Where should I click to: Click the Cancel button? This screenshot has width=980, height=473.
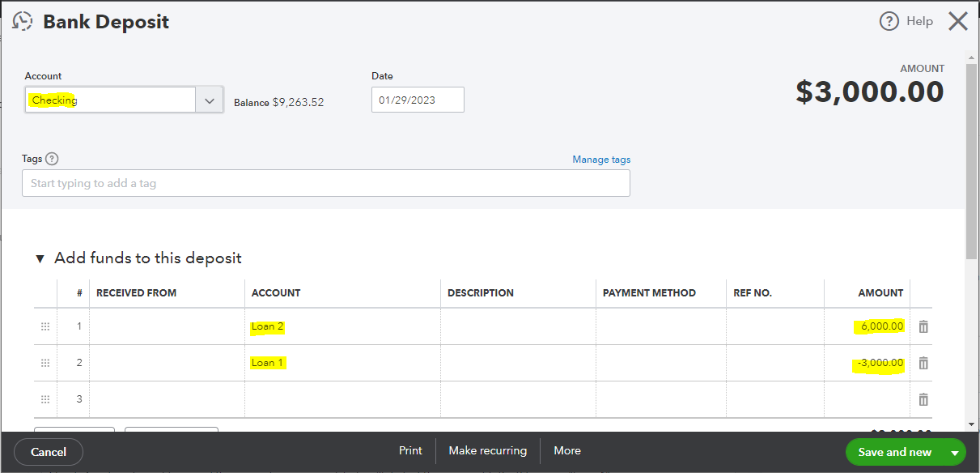coord(49,452)
